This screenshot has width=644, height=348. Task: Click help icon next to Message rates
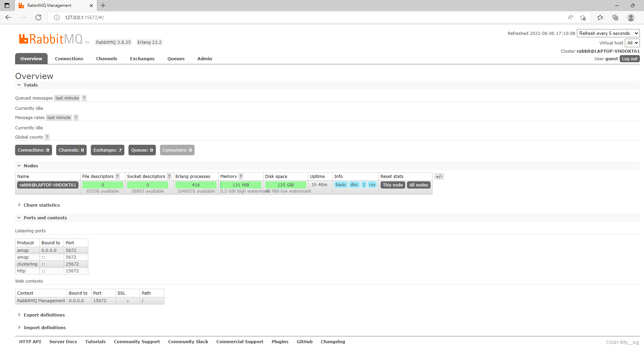[x=76, y=118]
